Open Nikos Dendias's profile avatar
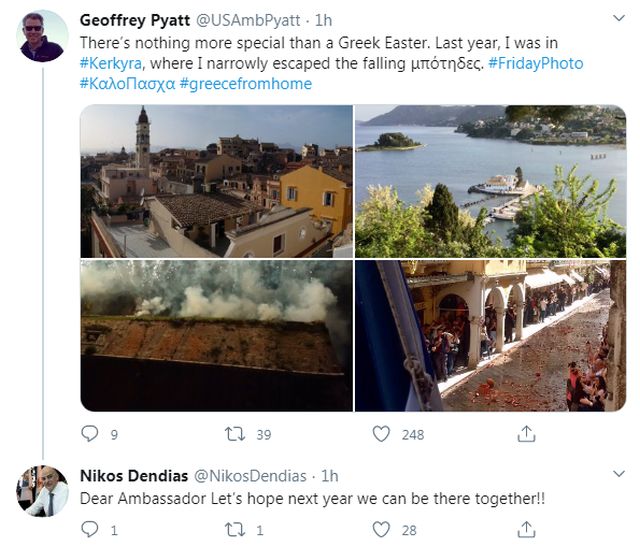The height and width of the screenshot is (547, 640). click(x=43, y=491)
